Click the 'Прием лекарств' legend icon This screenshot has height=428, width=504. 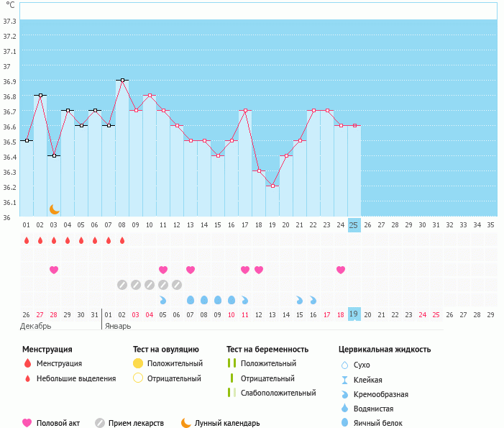tap(100, 423)
